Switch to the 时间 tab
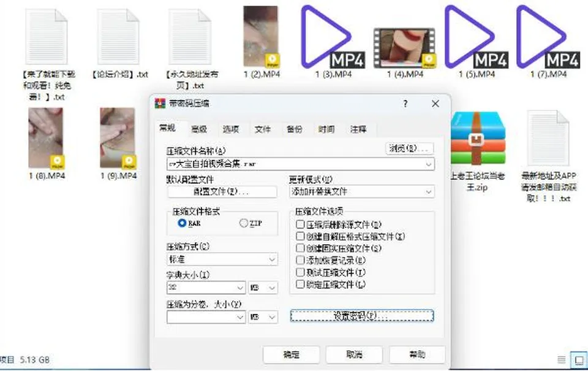The image size is (588, 371). coord(326,129)
